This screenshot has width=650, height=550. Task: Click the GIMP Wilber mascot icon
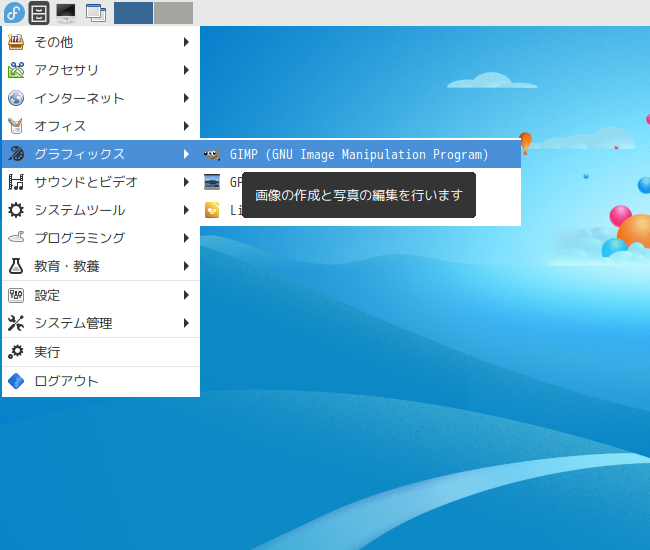click(212, 155)
